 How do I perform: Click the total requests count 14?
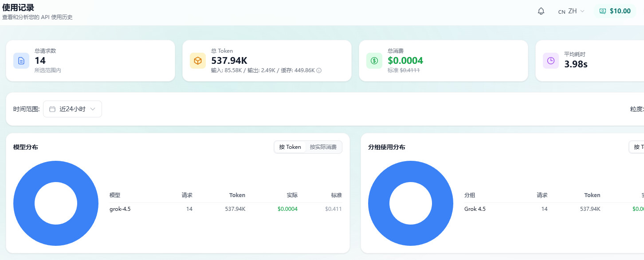click(40, 61)
